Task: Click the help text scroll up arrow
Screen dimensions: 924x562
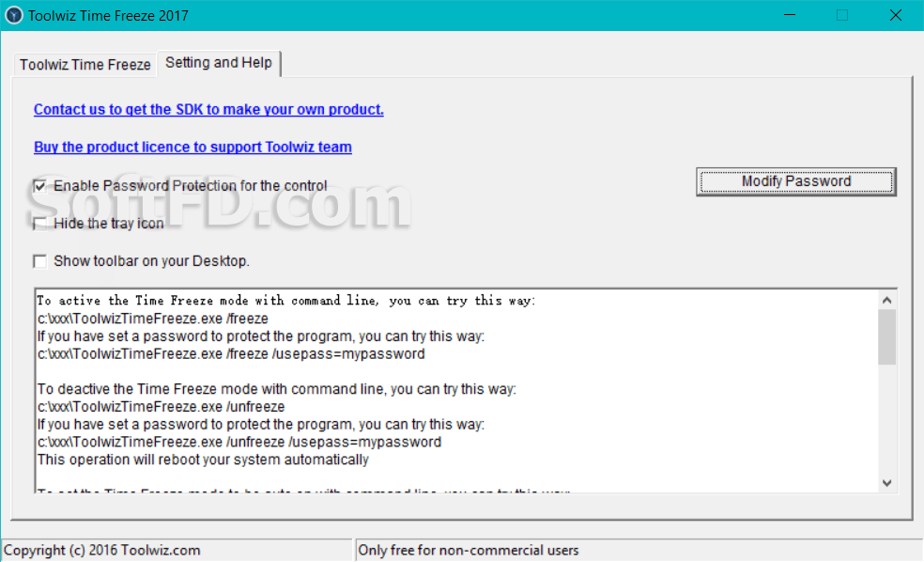Action: 886,300
